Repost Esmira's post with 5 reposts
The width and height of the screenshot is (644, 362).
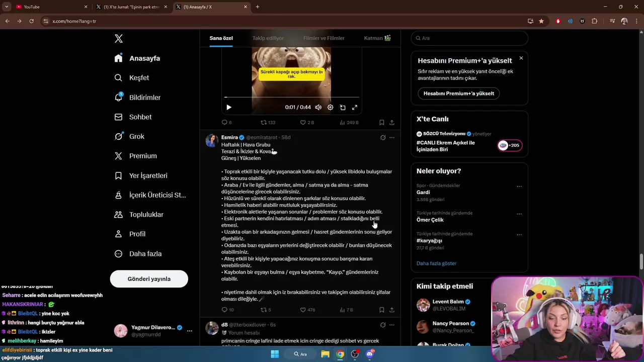click(x=266, y=310)
